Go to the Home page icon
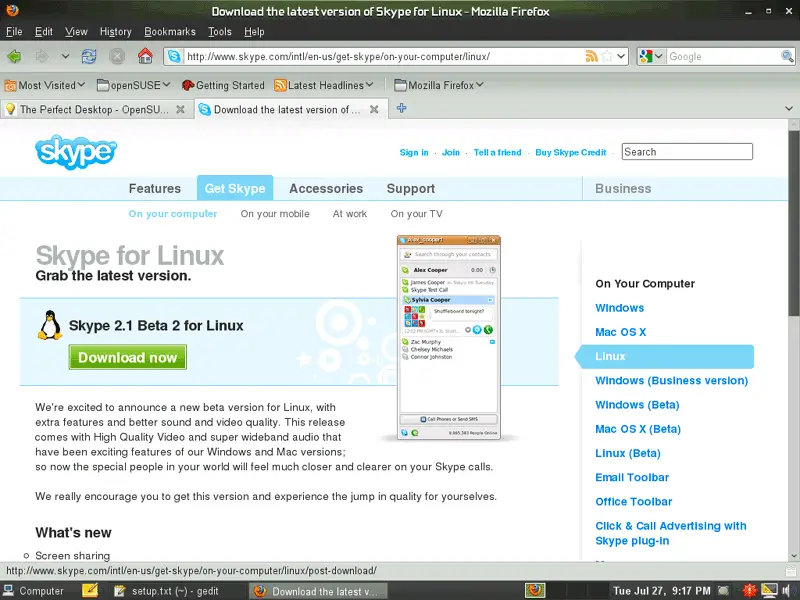The width and height of the screenshot is (800, 600). pos(145,56)
